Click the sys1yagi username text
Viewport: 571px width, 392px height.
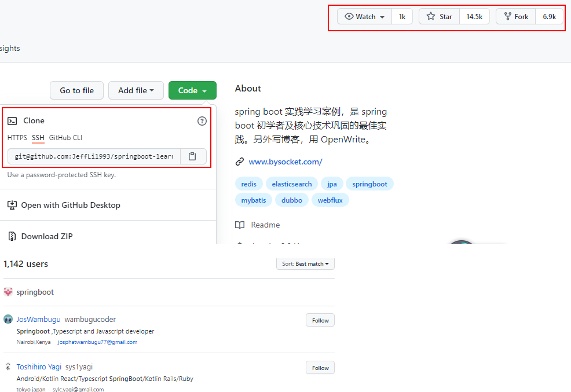[x=79, y=367]
